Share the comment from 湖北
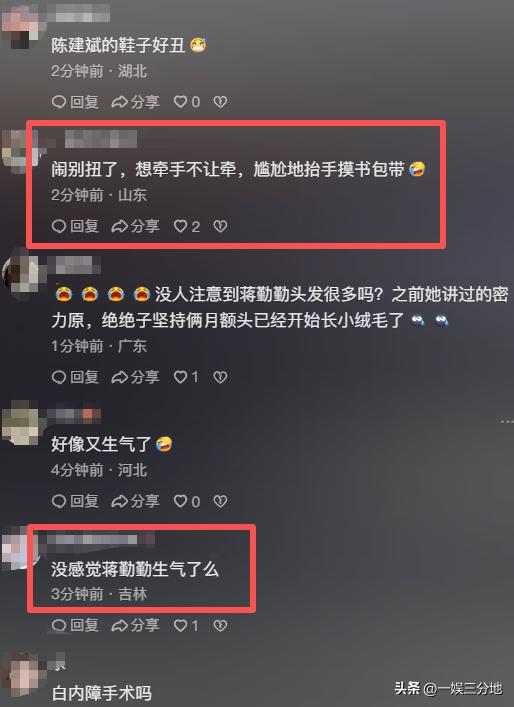 coord(136,102)
